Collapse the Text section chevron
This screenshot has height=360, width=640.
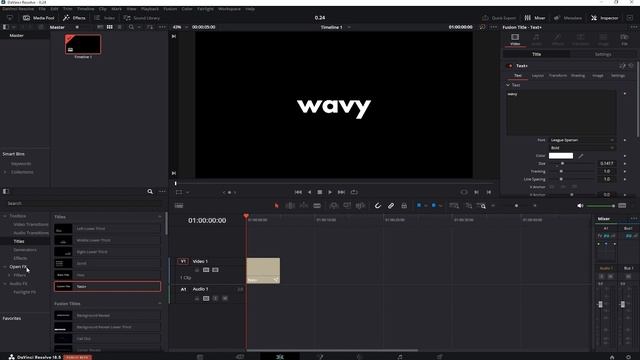pos(508,85)
